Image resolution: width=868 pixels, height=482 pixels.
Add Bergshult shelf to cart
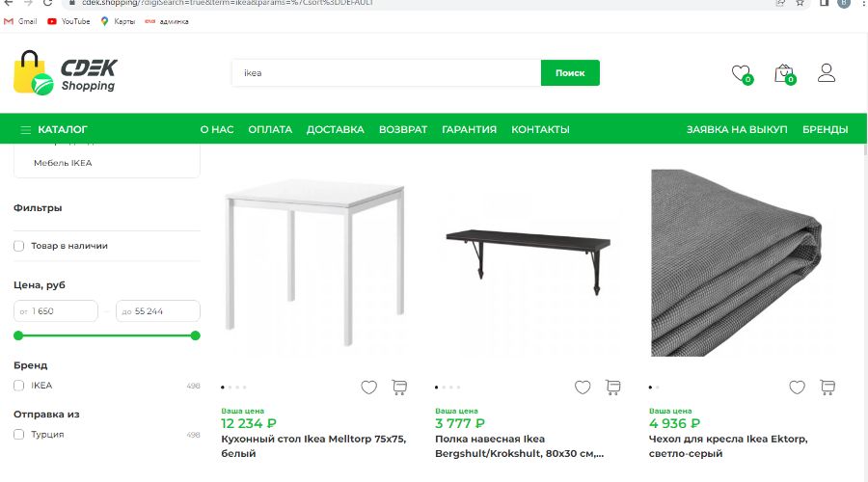pyautogui.click(x=612, y=388)
